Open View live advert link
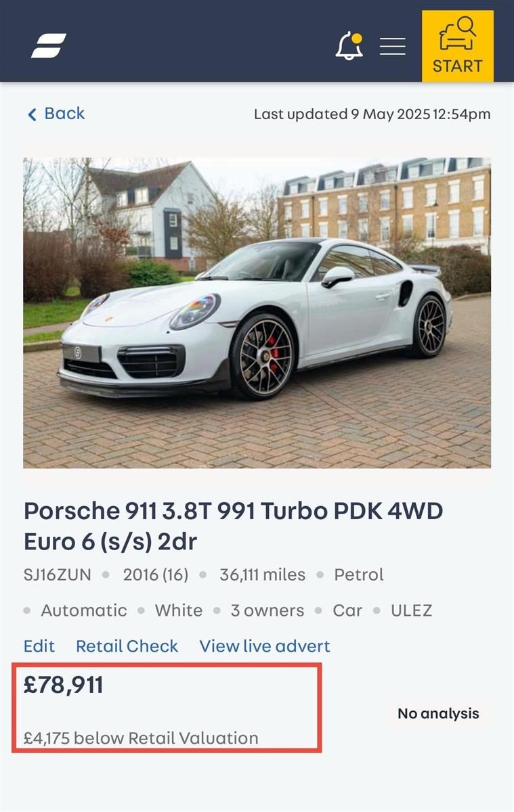The image size is (514, 812). (265, 646)
